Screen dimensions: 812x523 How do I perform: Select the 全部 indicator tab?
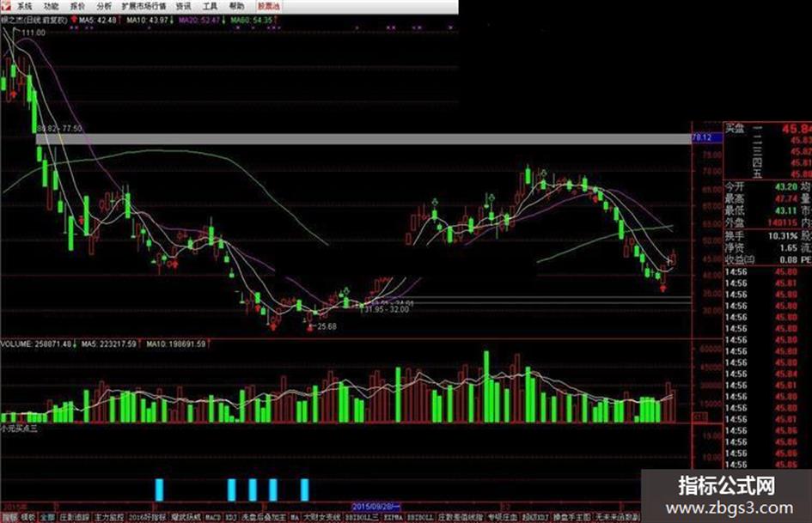point(47,517)
